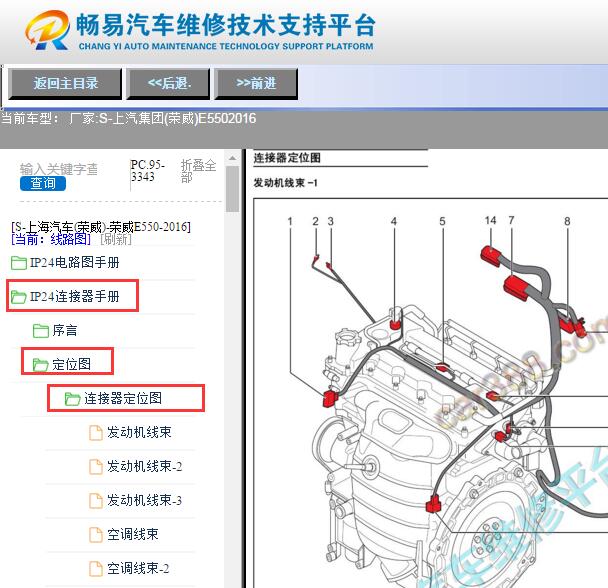Collapse the IP24连接器手册 folder
Screen dimensions: 608x588
tap(74, 297)
